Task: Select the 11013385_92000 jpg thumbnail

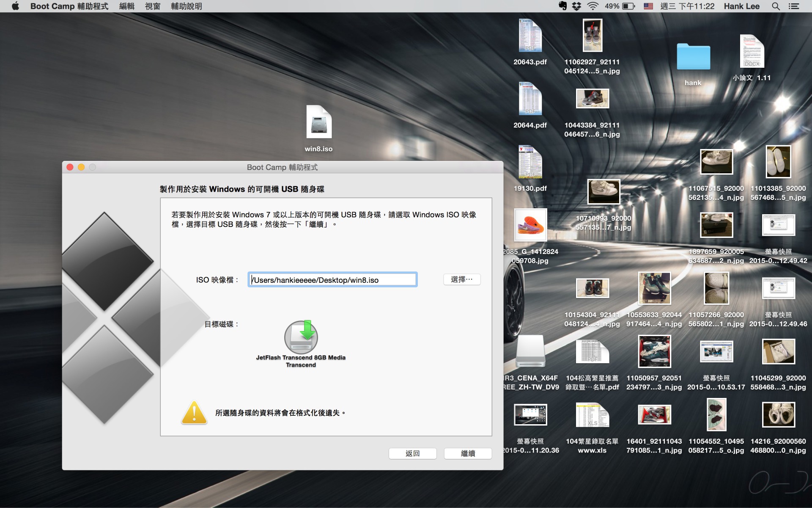Action: 778,162
